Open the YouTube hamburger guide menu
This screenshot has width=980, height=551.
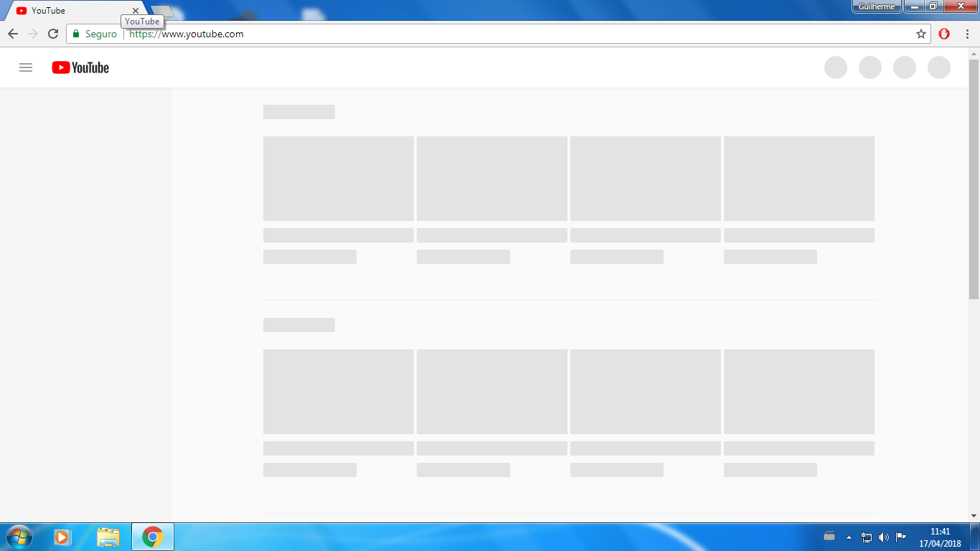[26, 67]
